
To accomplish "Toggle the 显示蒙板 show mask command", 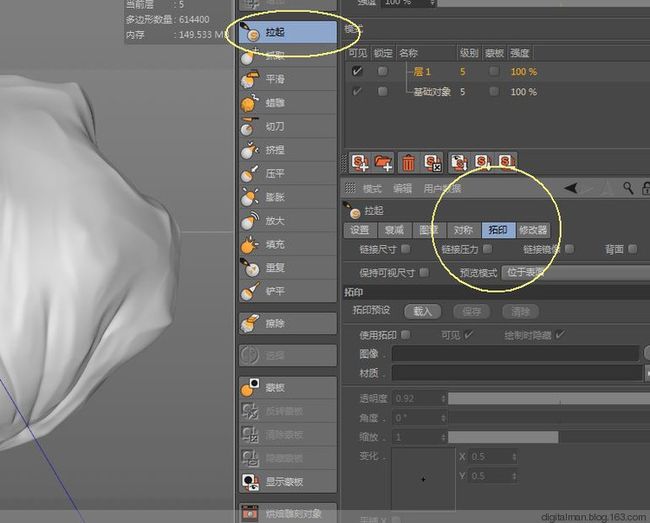I will click(x=288, y=482).
